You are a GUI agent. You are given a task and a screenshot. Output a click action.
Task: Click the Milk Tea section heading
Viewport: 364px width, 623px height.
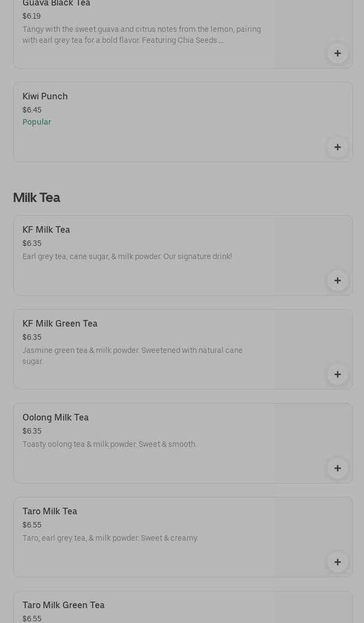click(37, 198)
